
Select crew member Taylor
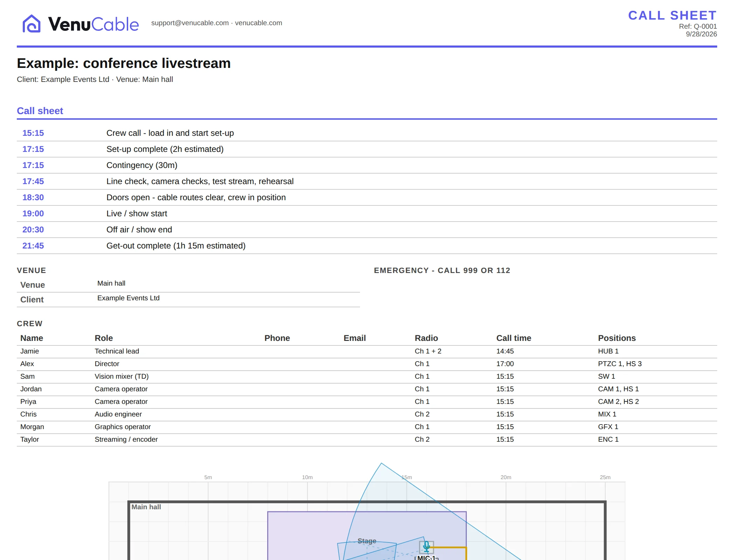point(30,439)
